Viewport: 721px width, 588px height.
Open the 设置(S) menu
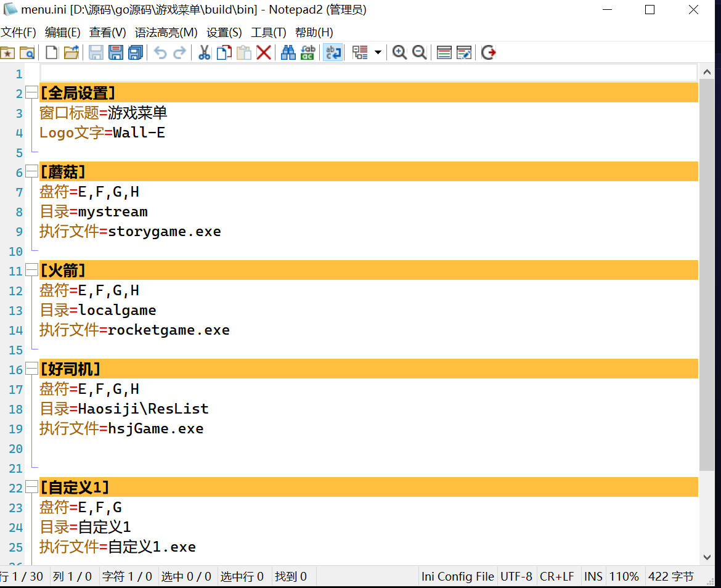224,32
